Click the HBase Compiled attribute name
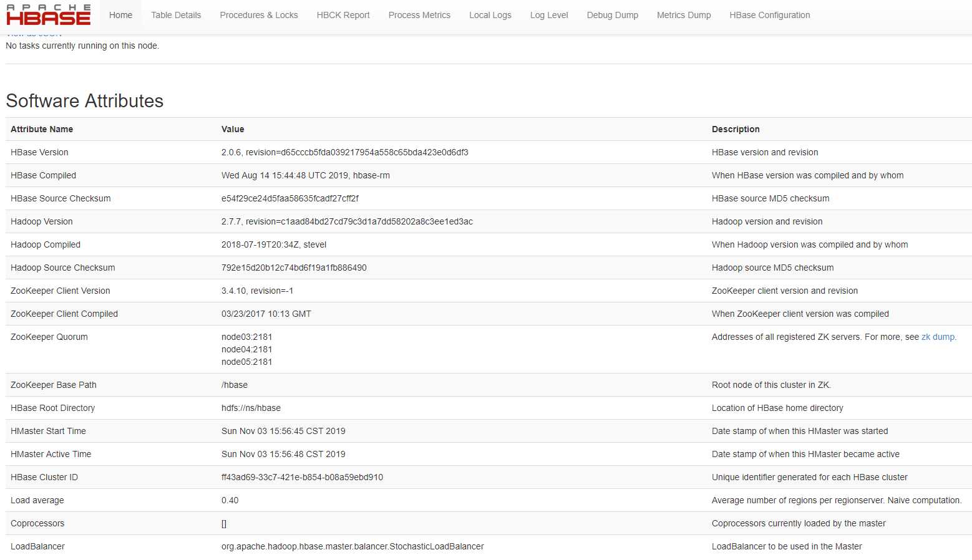 [x=43, y=175]
